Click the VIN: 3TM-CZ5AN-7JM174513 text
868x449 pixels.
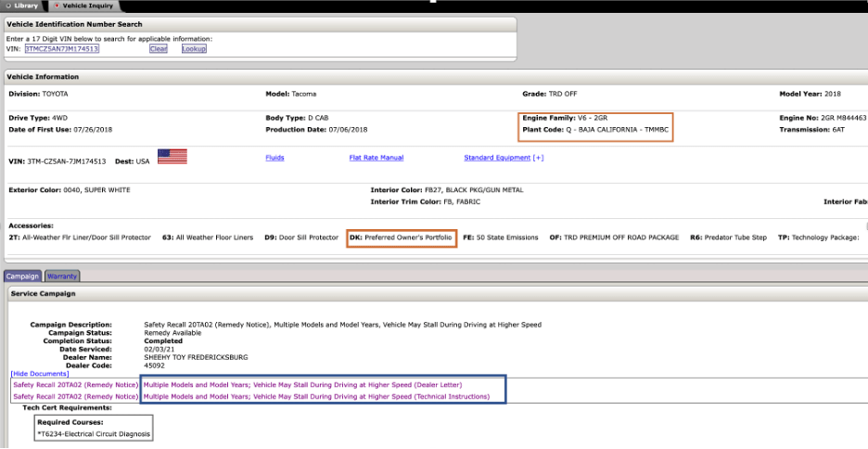click(57, 161)
